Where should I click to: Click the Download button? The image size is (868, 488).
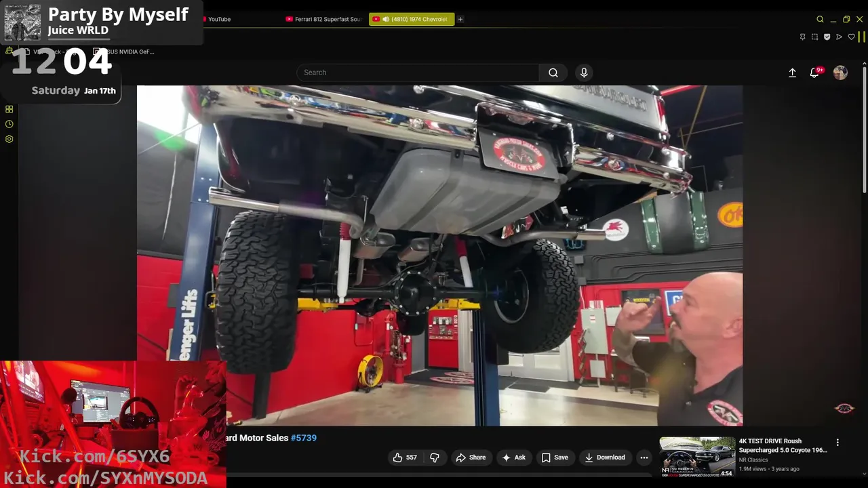click(x=605, y=457)
